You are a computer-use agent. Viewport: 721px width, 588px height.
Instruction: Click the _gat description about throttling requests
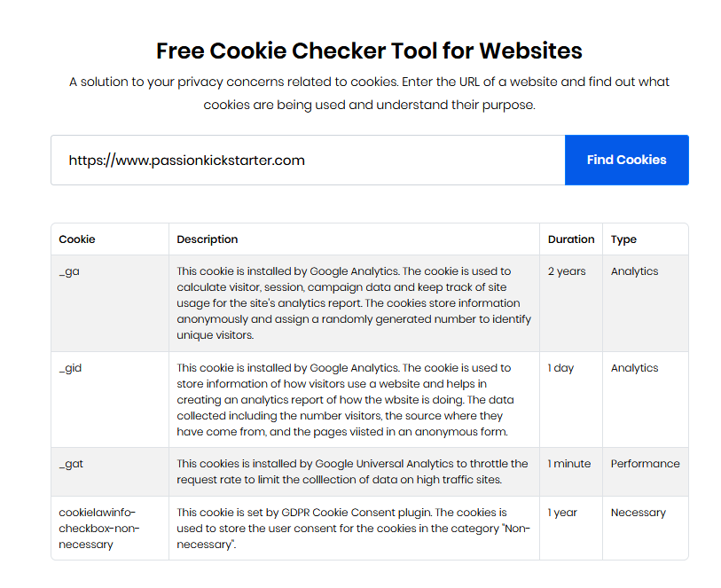pos(352,472)
